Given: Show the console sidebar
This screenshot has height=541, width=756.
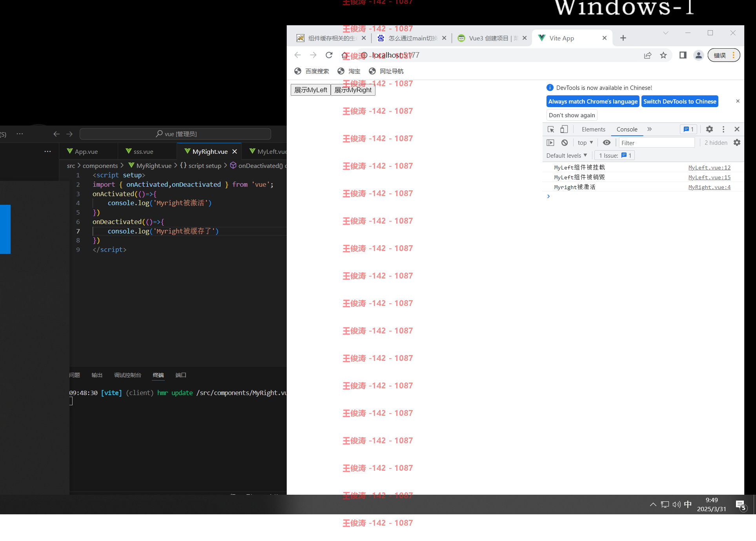Looking at the screenshot, I should pyautogui.click(x=550, y=143).
